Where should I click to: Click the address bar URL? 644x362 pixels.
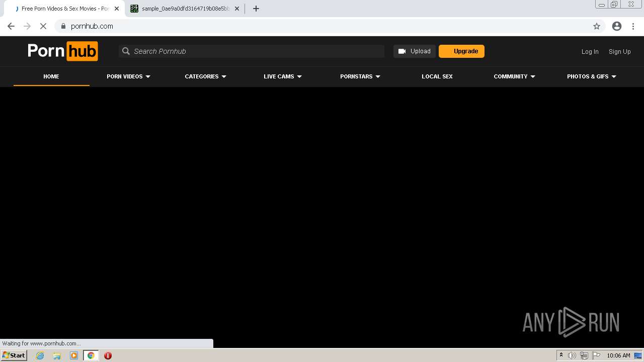coord(92,26)
